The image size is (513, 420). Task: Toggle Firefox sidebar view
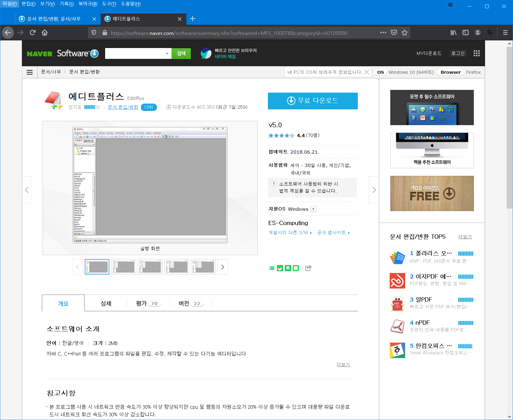[466, 32]
